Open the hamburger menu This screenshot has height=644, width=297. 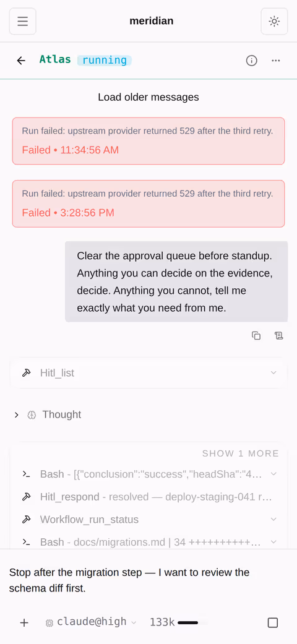(x=23, y=21)
